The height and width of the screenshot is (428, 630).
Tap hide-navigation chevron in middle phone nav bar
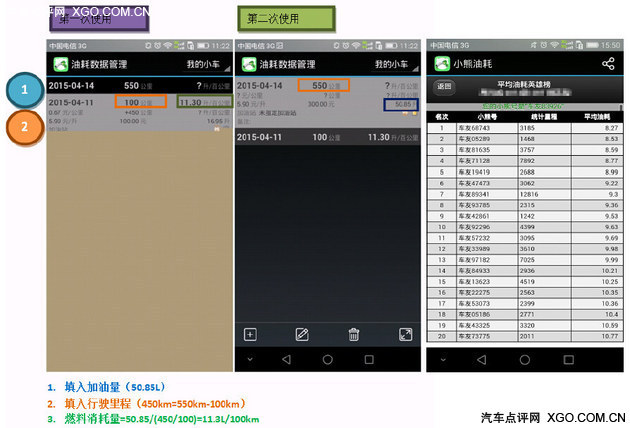click(x=250, y=359)
